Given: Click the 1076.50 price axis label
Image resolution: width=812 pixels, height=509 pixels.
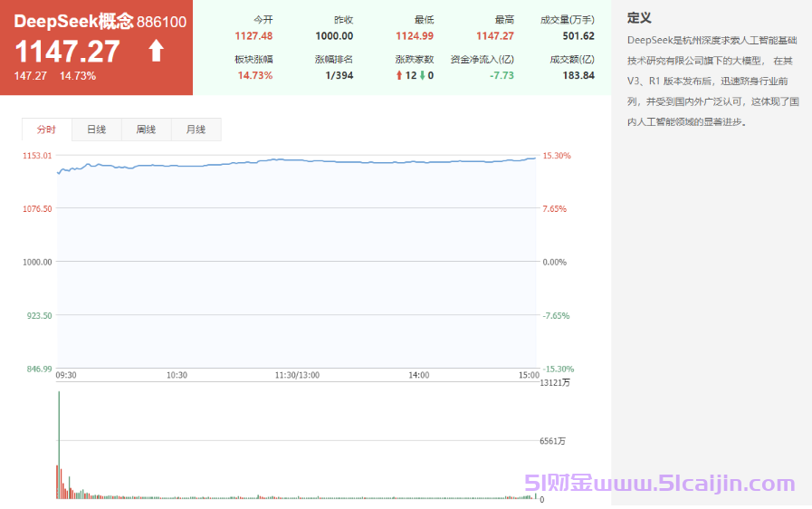Looking at the screenshot, I should point(37,209).
